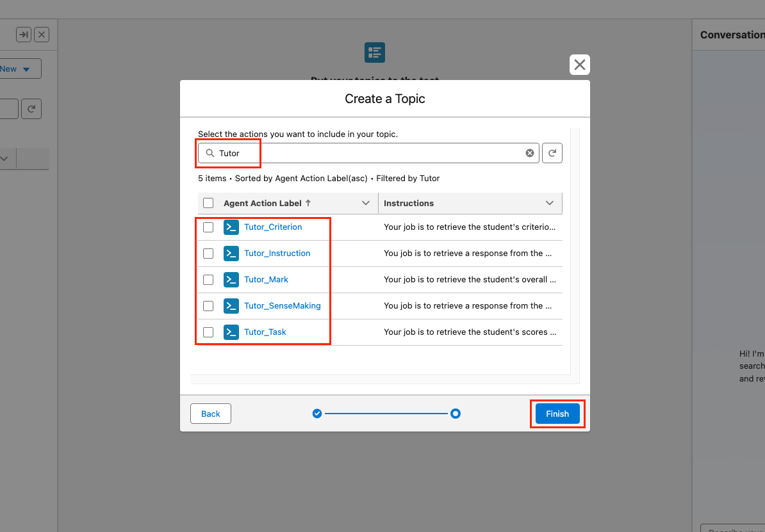Screen dimensions: 765x532
Task: Click the Finish button
Action: pyautogui.click(x=557, y=414)
